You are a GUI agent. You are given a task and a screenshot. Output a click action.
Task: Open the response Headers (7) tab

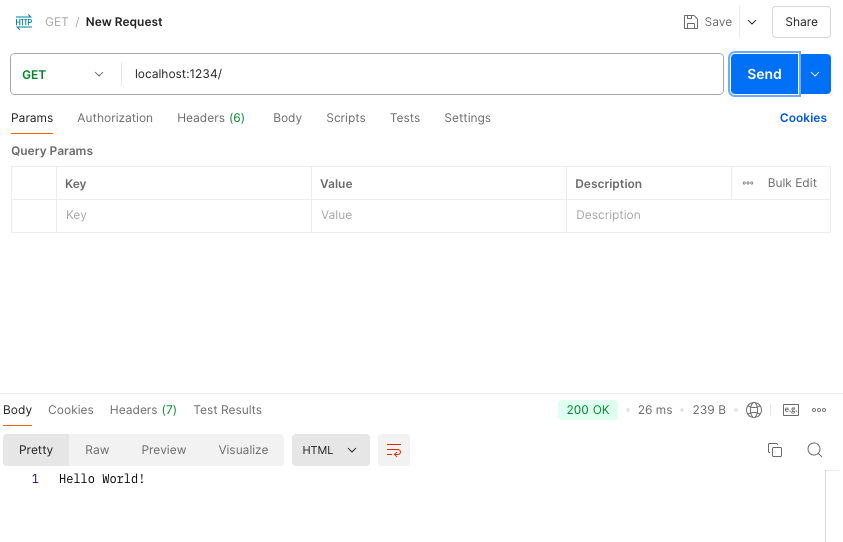tap(143, 410)
